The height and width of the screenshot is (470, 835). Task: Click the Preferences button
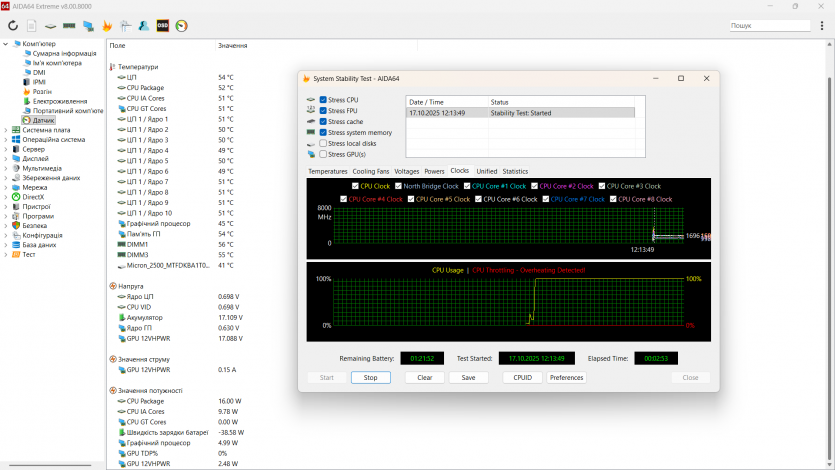566,378
